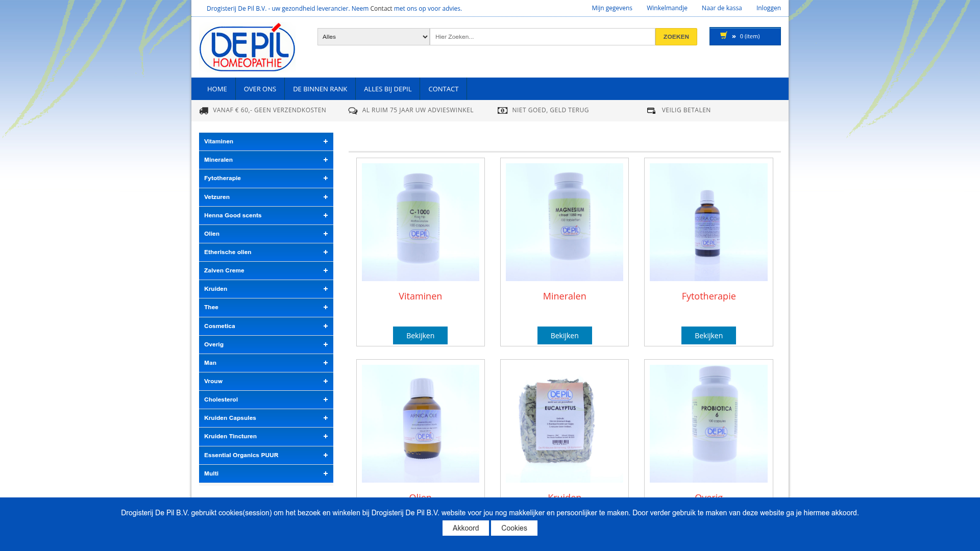
Task: Click the De Pil Homeopathie logo
Action: pos(247,47)
